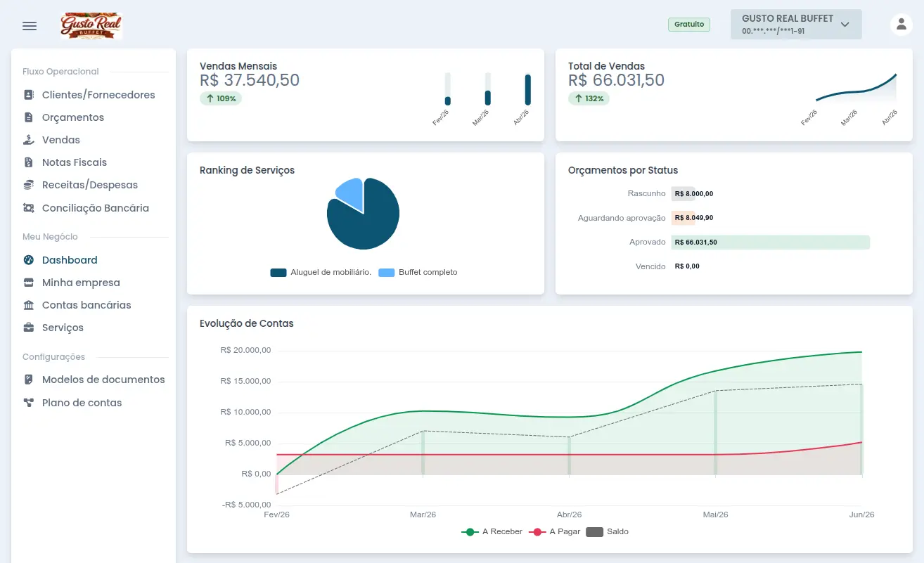Click the Serviços briefcase icon
The image size is (924, 563).
[29, 328]
